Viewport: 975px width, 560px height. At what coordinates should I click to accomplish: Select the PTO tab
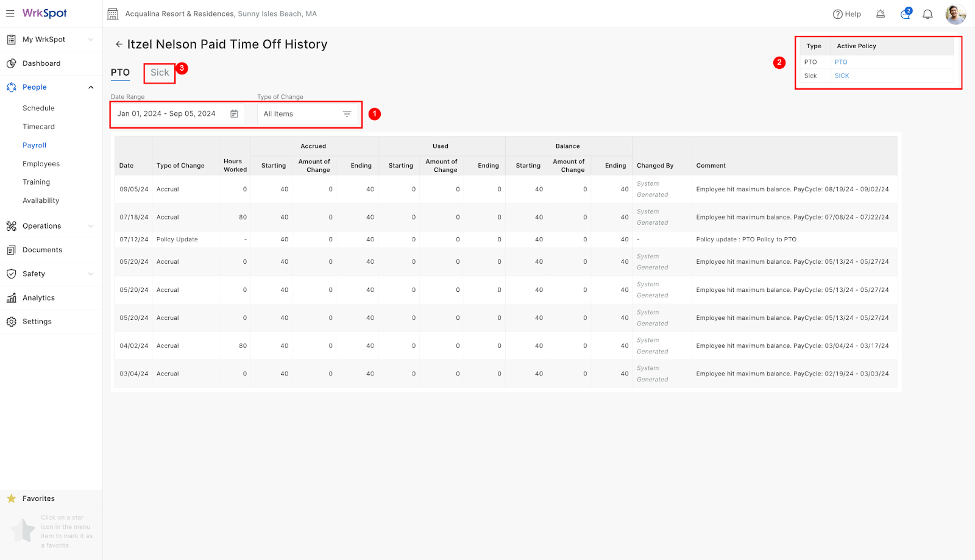point(120,73)
